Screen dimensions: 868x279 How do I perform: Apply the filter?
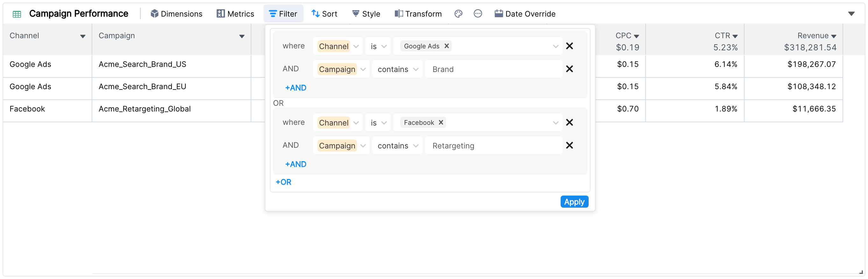[574, 202]
